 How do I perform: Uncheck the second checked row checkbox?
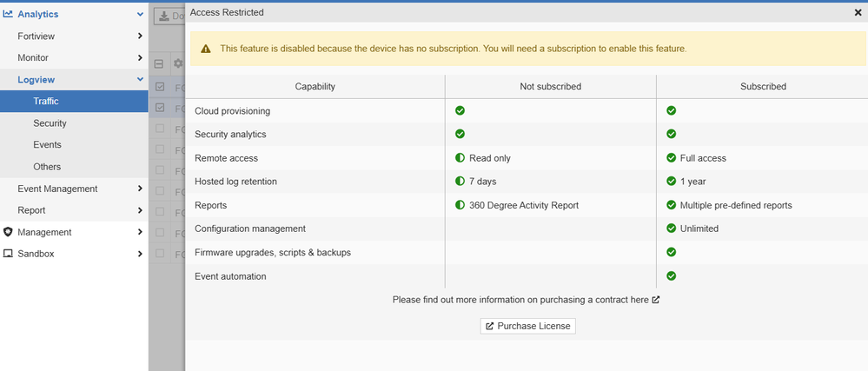coord(159,109)
